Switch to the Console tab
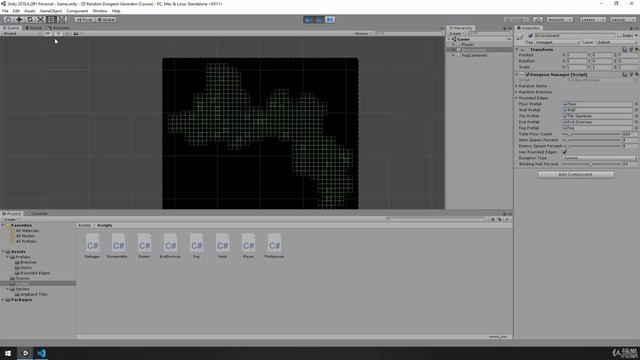The height and width of the screenshot is (360, 640). pyautogui.click(x=37, y=213)
